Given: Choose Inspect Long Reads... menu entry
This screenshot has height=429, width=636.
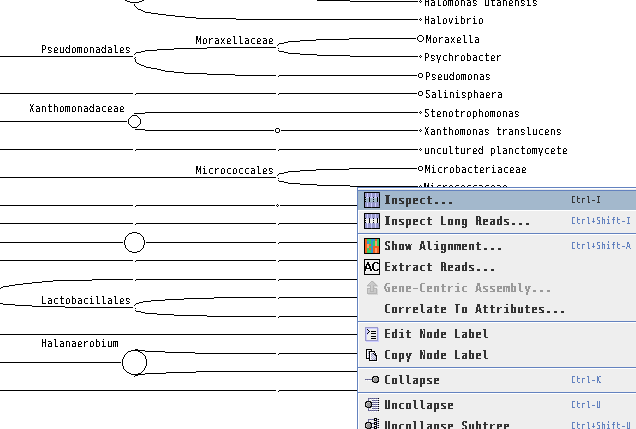Looking at the screenshot, I should (496, 221).
